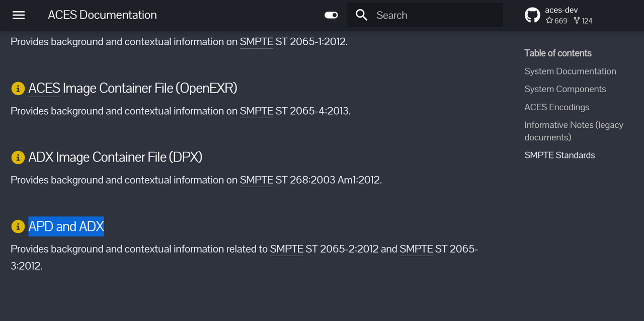Jump to System Documentation section
The image size is (644, 321).
point(570,71)
